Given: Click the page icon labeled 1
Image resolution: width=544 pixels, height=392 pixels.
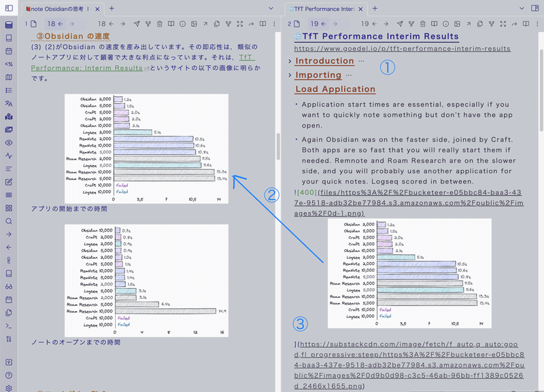Looking at the screenshot, I should coord(33,24).
